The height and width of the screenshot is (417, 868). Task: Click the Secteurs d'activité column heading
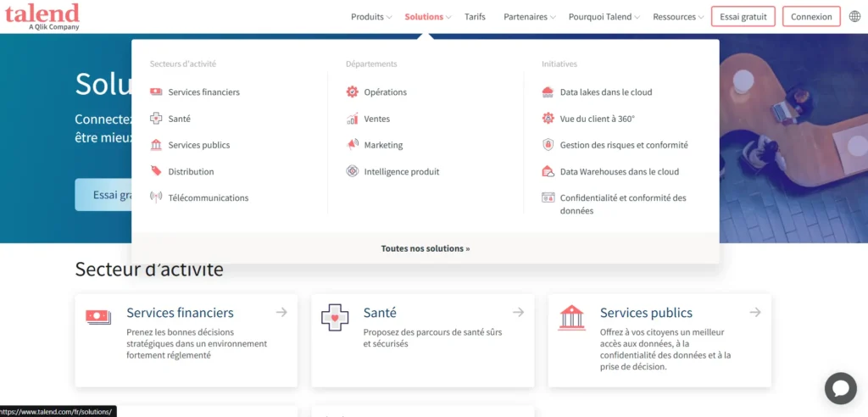coord(183,64)
